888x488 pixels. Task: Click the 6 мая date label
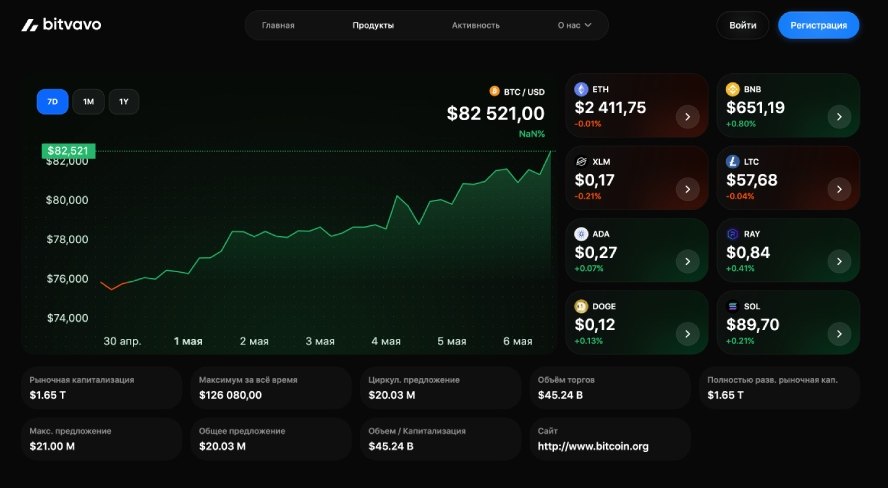(518, 341)
